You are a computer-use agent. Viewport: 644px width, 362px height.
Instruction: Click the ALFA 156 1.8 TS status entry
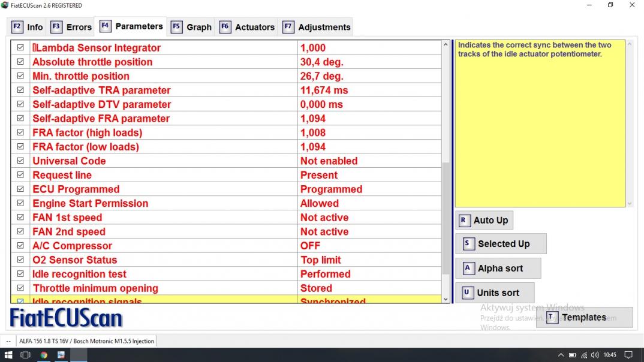[x=86, y=341]
